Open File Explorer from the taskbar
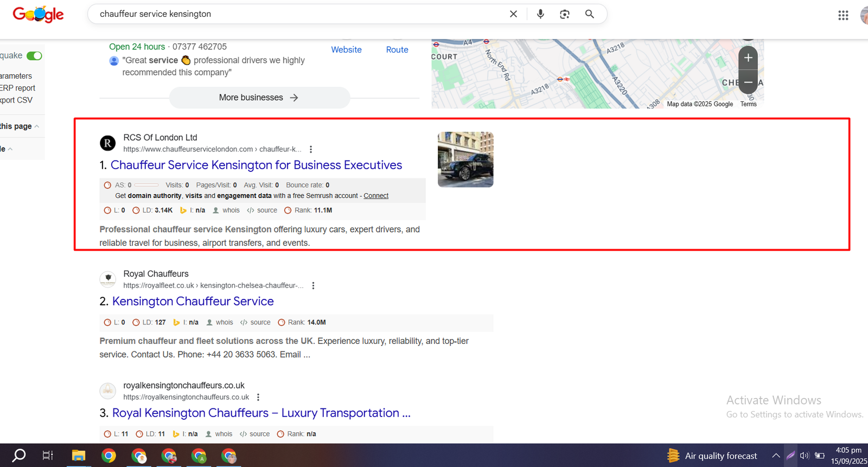The width and height of the screenshot is (868, 467). (79, 456)
